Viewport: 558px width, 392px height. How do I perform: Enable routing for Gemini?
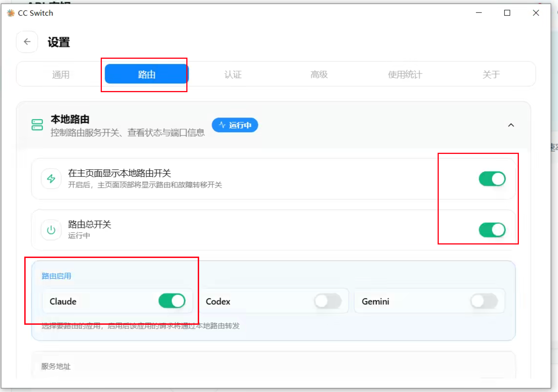point(484,301)
